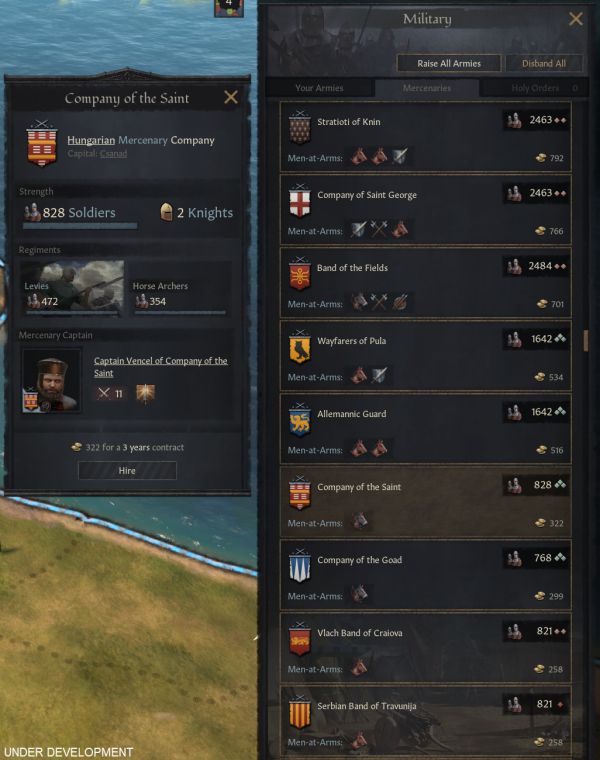Click Stratioti of Knin coat of arms
The height and width of the screenshot is (760, 600).
tap(300, 128)
